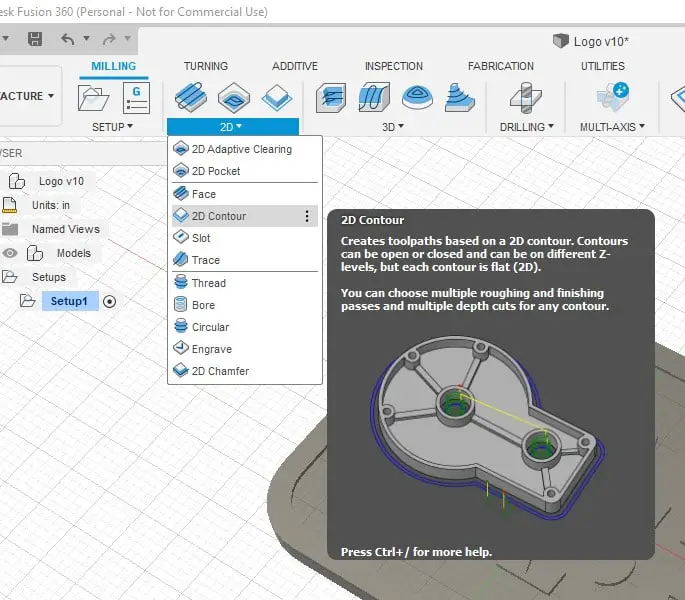Image resolution: width=685 pixels, height=600 pixels.
Task: Open the Undo history dropdown arrow
Action: tap(86, 38)
